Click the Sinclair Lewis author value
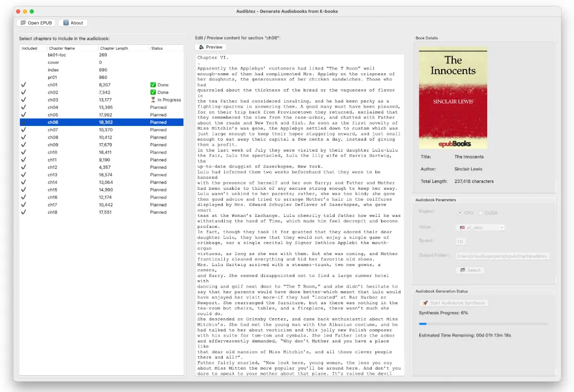 [468, 169]
